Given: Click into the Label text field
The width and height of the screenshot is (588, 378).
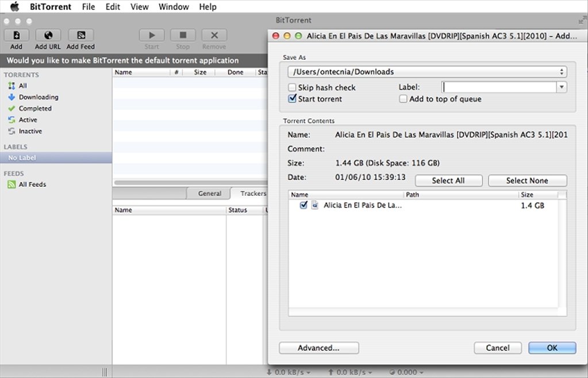Looking at the screenshot, I should click(x=499, y=87).
